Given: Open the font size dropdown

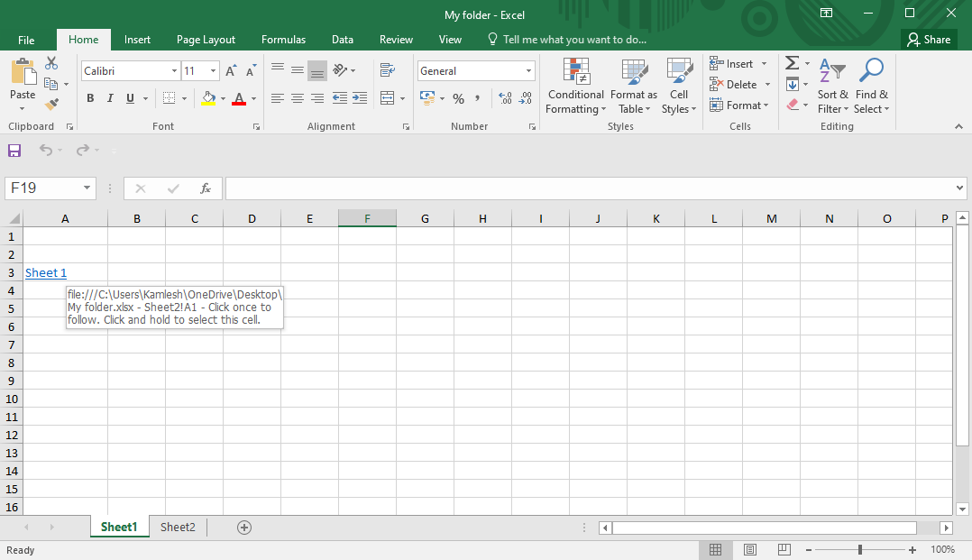Looking at the screenshot, I should pyautogui.click(x=213, y=70).
